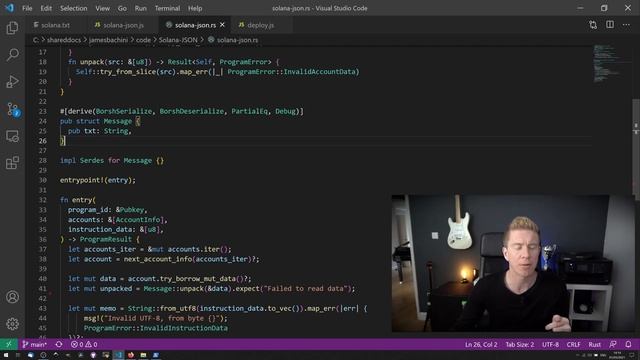This screenshot has width=640, height=360.
Task: Open the Windows Start menu
Action: click(6, 355)
